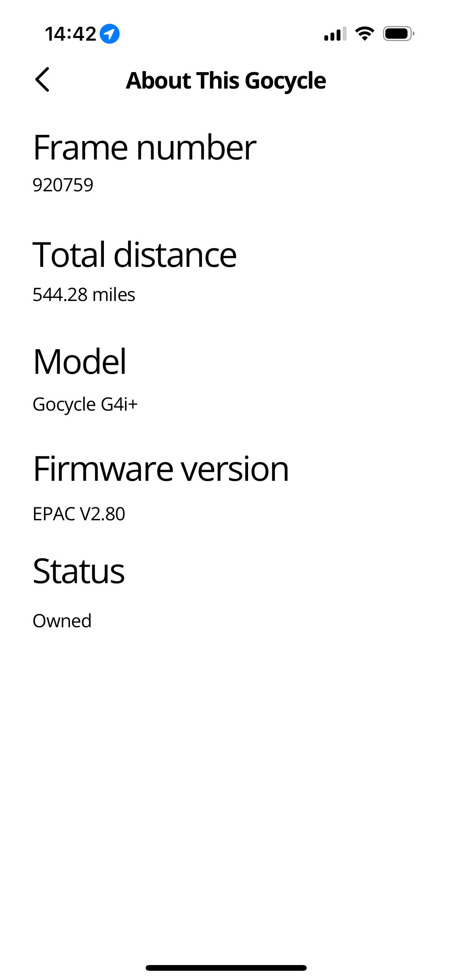Tap the Wi-Fi status icon

[x=365, y=34]
